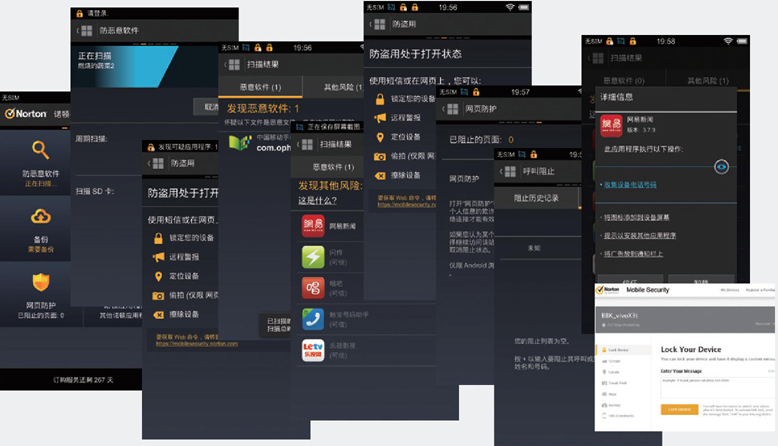Tap lock icon in 防盗用 screen under 发现可疑应用程序 notification
The image size is (778, 446).
(158, 238)
